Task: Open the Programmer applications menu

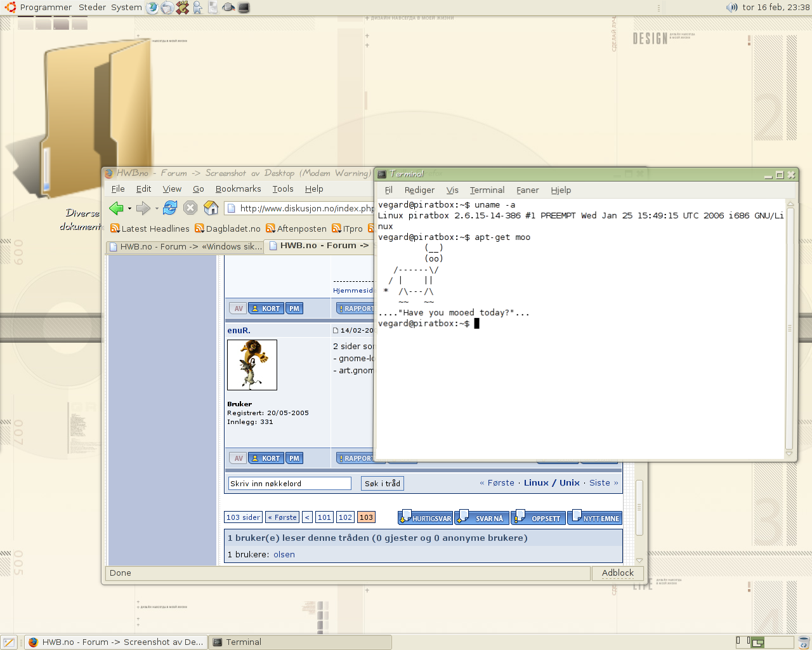Action: click(x=46, y=8)
